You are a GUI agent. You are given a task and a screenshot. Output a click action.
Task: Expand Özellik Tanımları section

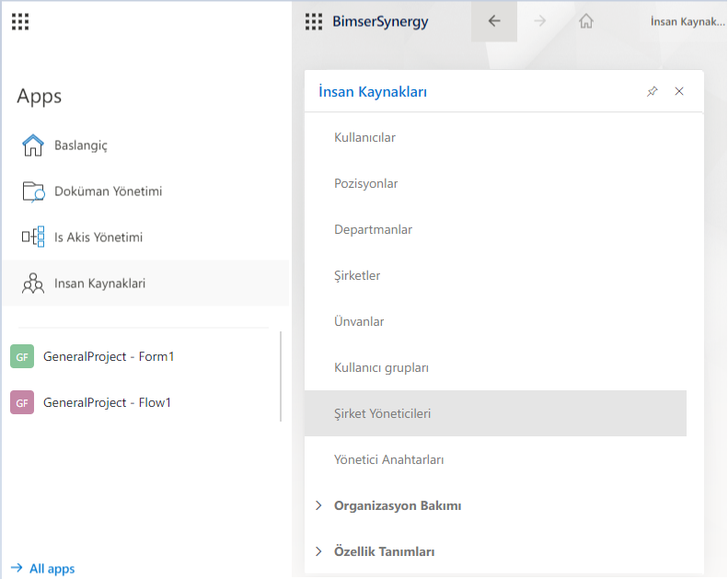point(318,551)
